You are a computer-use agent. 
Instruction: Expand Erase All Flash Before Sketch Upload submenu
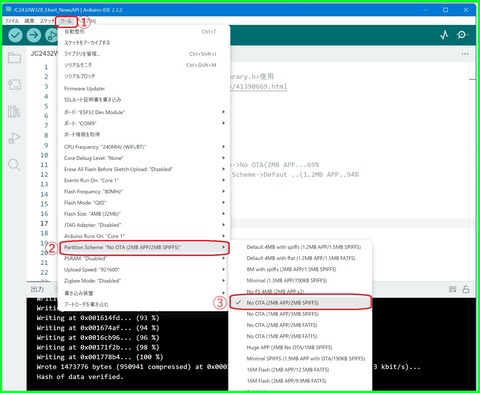[x=144, y=169]
